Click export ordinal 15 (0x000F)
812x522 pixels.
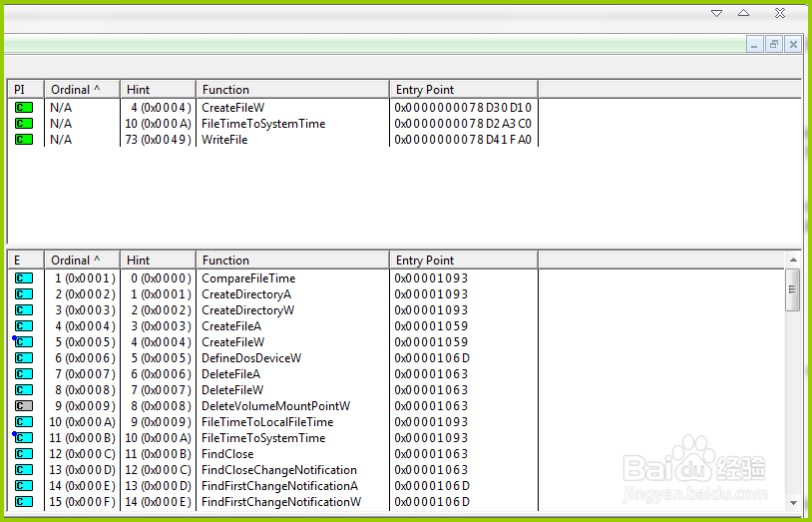coord(83,502)
